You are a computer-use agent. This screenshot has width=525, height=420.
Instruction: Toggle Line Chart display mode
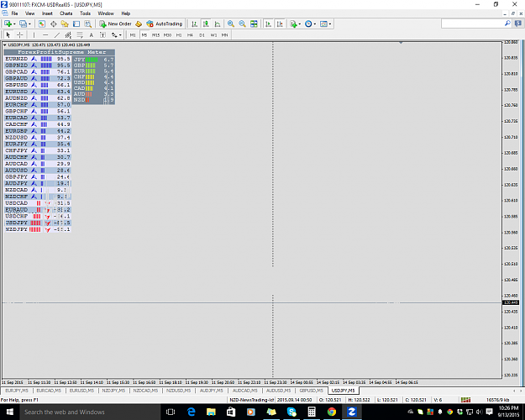218,24
